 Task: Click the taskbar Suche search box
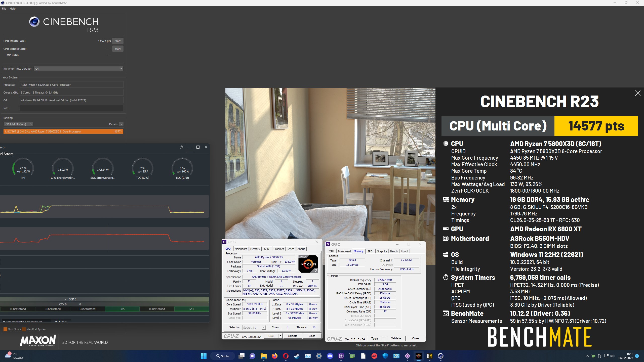223,356
